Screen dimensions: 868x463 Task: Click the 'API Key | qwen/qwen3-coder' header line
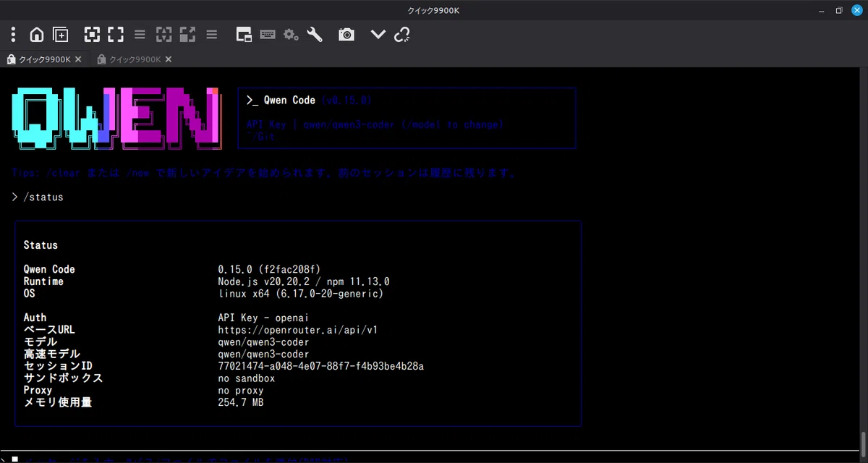tap(375, 124)
